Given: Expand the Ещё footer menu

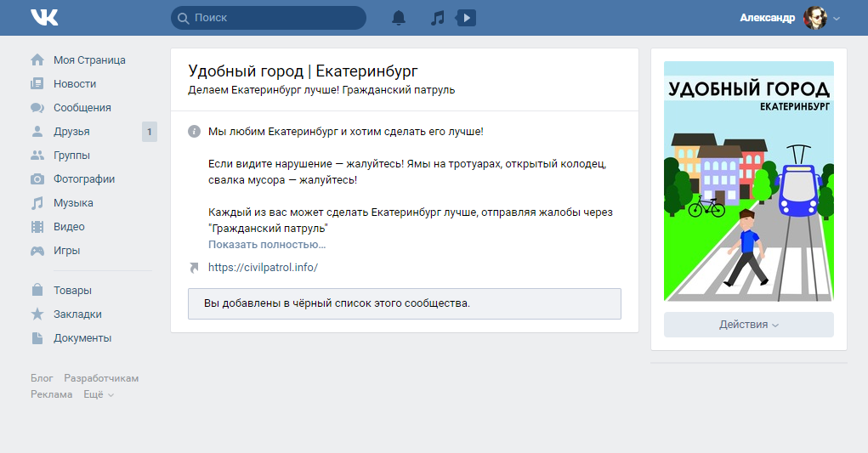Looking at the screenshot, I should [98, 394].
